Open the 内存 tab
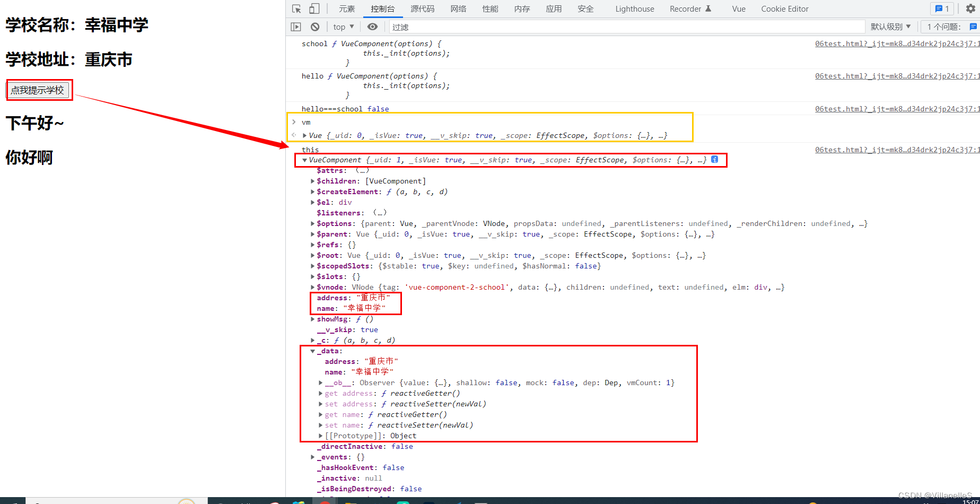Image resolution: width=980 pixels, height=504 pixels. pyautogui.click(x=522, y=9)
